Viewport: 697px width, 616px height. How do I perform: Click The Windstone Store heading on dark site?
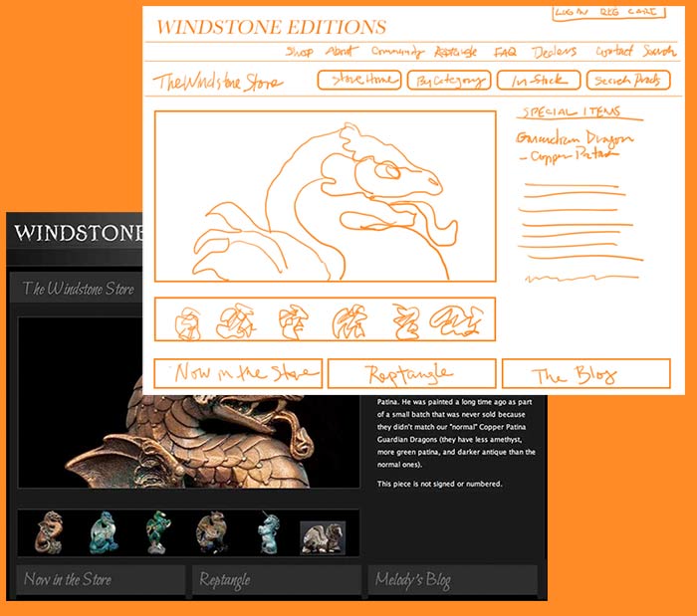79,289
